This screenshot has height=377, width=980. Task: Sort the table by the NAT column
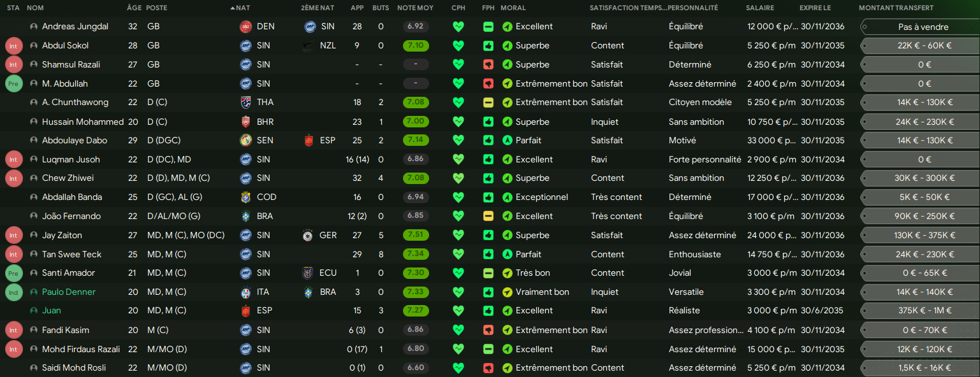coord(242,8)
